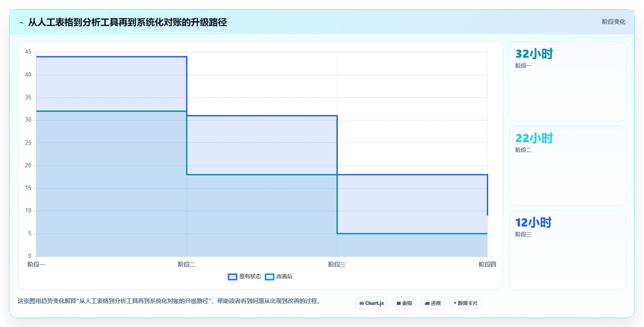Click the y-axis value 45
The image size is (644, 327).
[x=28, y=52]
